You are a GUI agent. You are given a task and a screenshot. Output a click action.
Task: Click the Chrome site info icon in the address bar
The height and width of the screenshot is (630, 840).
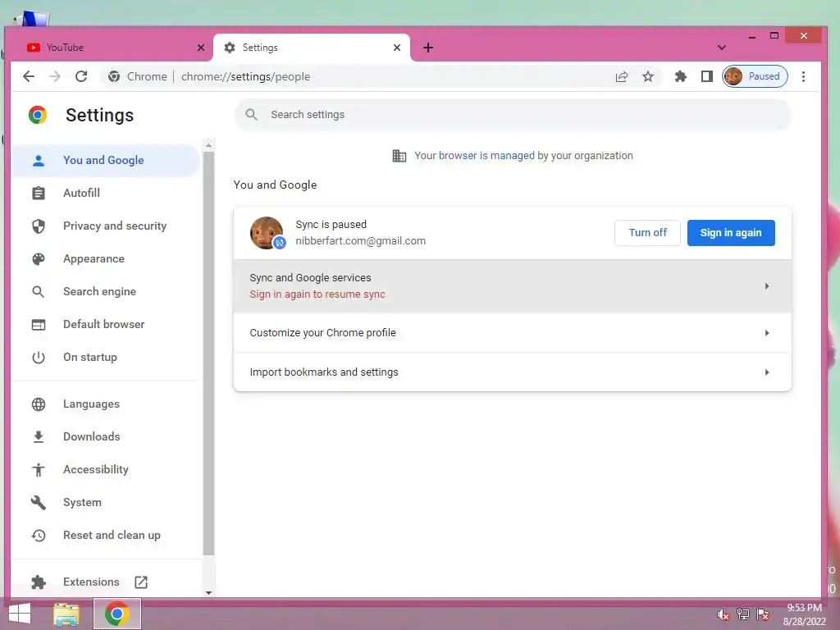click(113, 76)
